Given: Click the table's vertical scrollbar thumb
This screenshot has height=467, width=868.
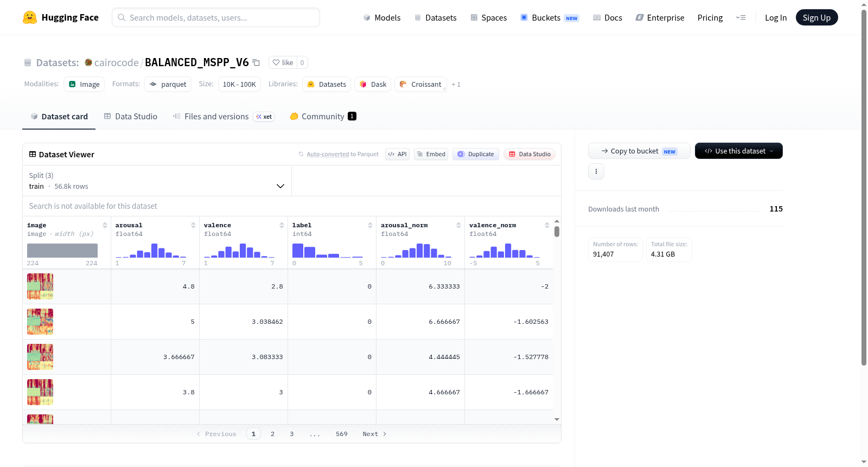Looking at the screenshot, I should click(x=557, y=232).
